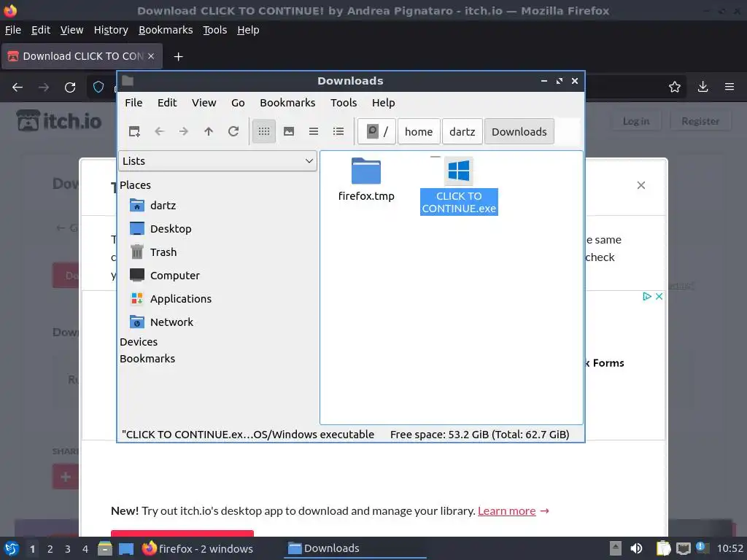The image size is (747, 560).
Task: Open the LXQt application menu in the taskbar
Action: (x=12, y=548)
